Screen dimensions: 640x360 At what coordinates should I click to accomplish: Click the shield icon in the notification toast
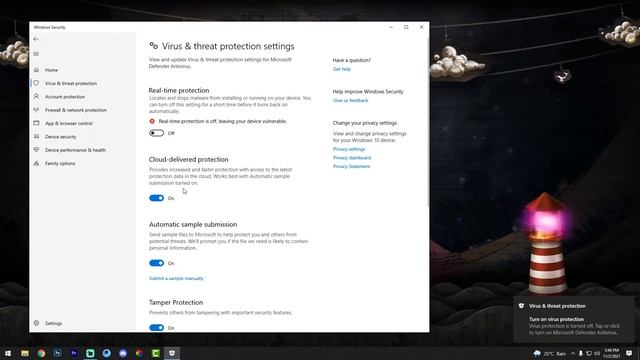[x=521, y=306]
